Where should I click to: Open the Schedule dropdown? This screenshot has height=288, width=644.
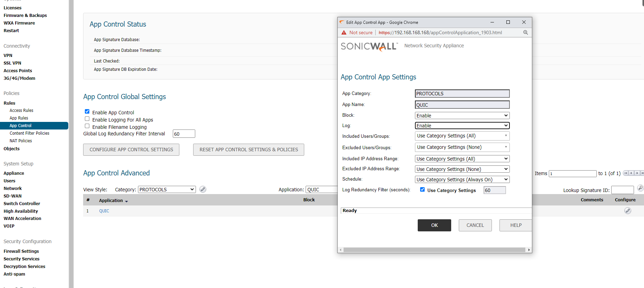[x=462, y=180]
